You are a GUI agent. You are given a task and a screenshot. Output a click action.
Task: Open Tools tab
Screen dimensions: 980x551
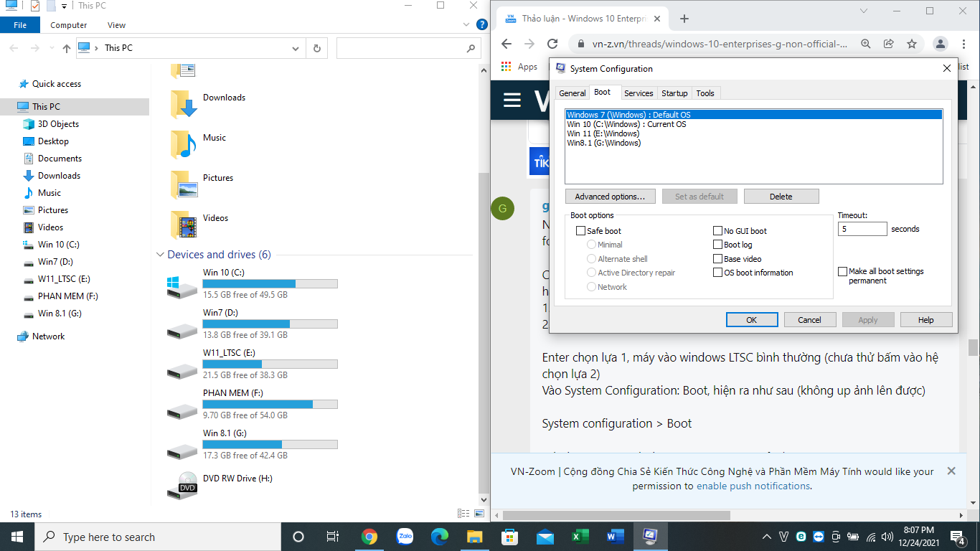[x=705, y=93]
